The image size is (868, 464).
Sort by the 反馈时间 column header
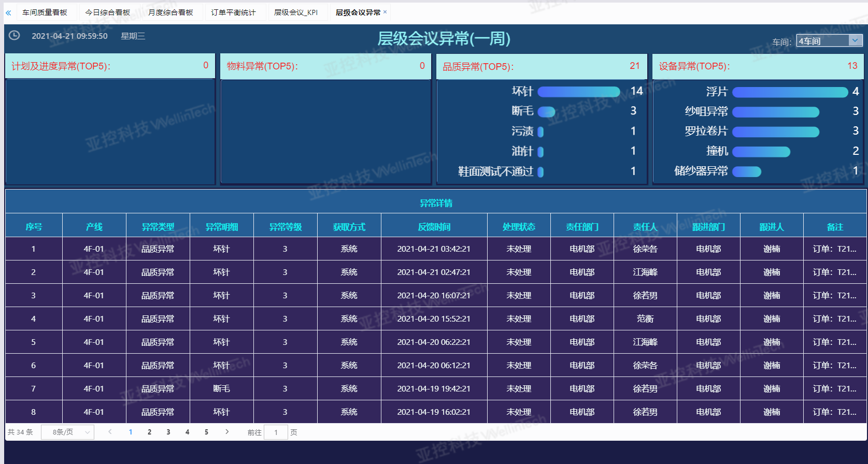[434, 226]
